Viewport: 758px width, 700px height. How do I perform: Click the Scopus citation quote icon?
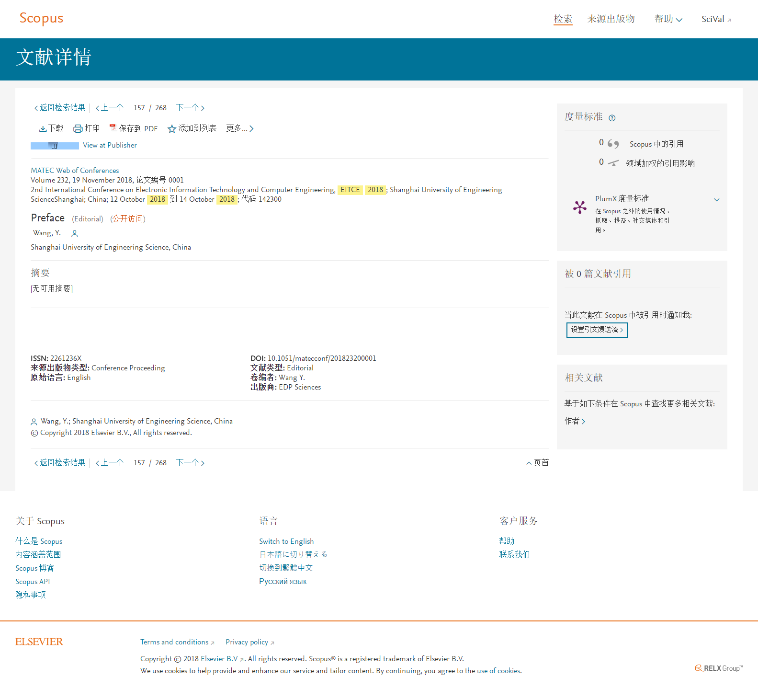[x=613, y=144]
